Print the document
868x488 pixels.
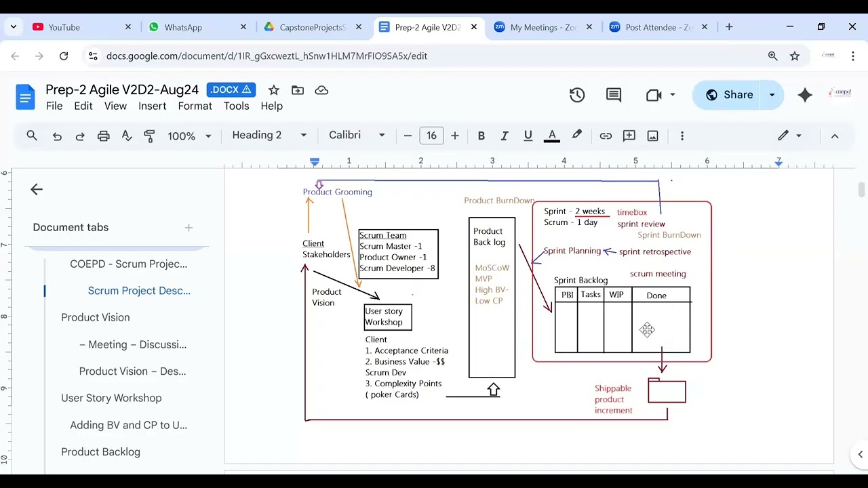pos(103,136)
